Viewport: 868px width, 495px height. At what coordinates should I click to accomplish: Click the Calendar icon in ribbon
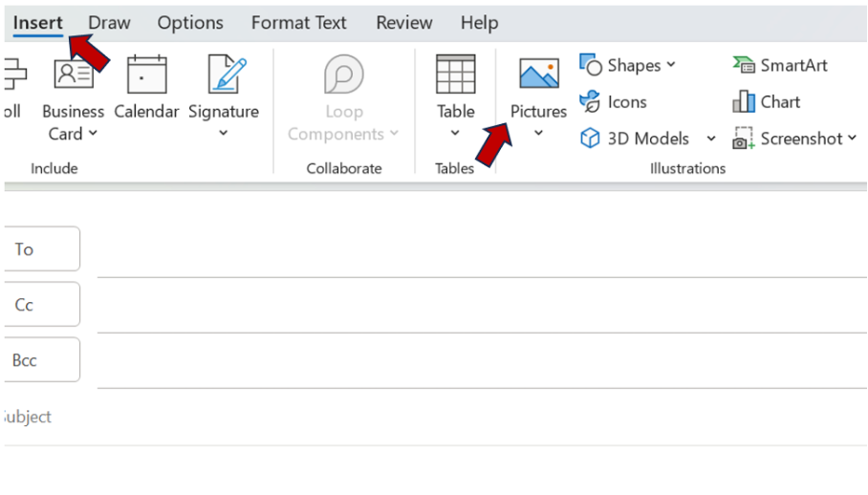(x=146, y=75)
